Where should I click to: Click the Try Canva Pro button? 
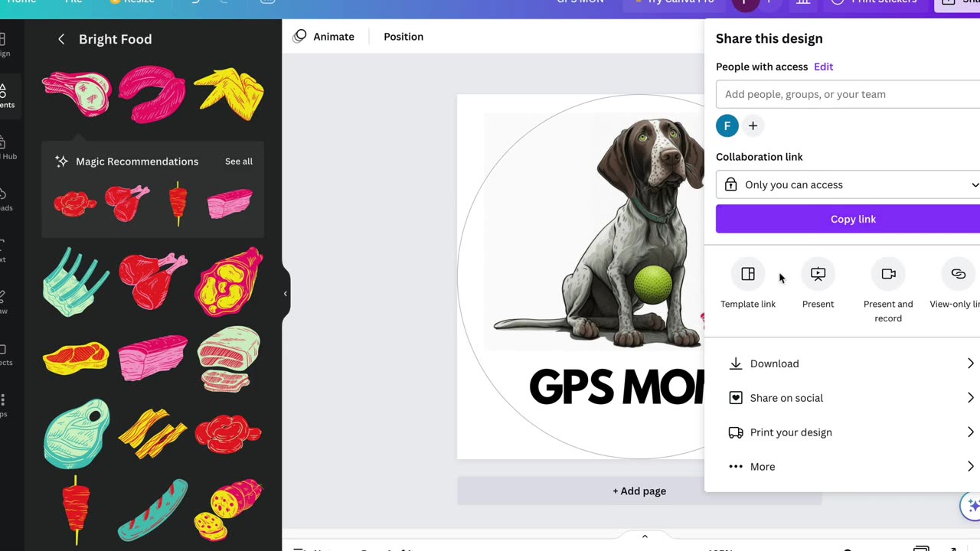click(x=673, y=2)
